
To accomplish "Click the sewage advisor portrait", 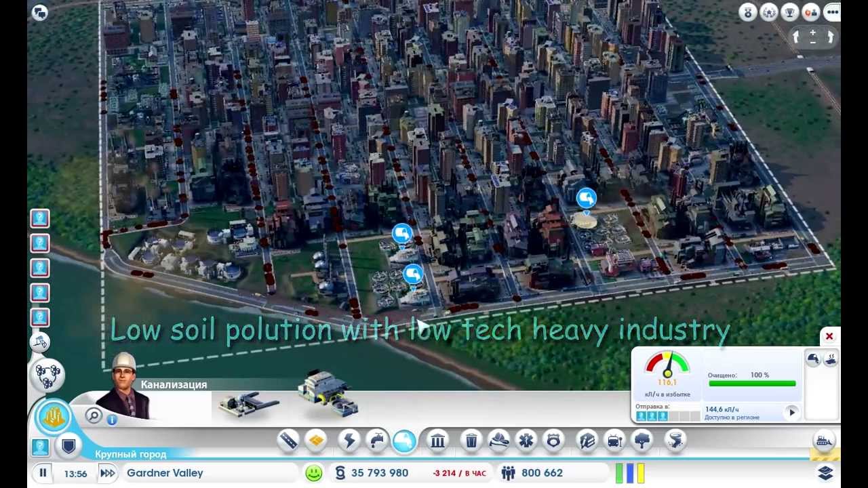I will [x=124, y=385].
